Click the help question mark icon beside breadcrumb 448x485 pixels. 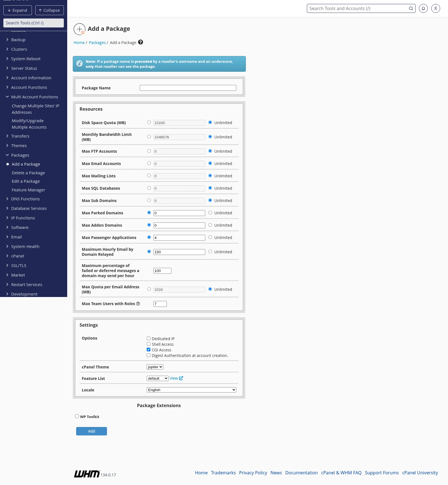pyautogui.click(x=141, y=42)
